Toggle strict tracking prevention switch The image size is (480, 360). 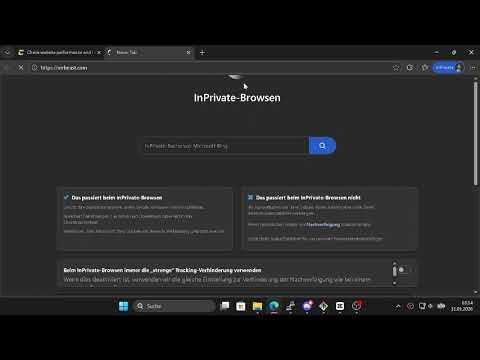[404, 270]
